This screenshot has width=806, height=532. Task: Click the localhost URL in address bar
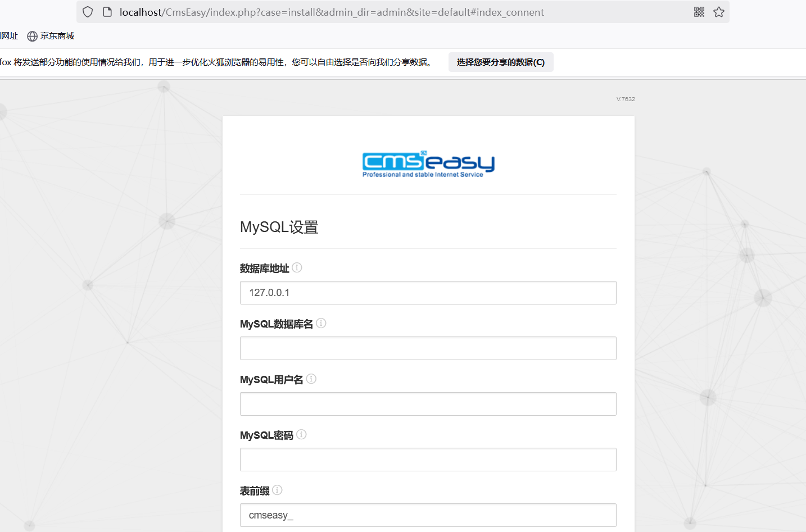[x=332, y=12]
